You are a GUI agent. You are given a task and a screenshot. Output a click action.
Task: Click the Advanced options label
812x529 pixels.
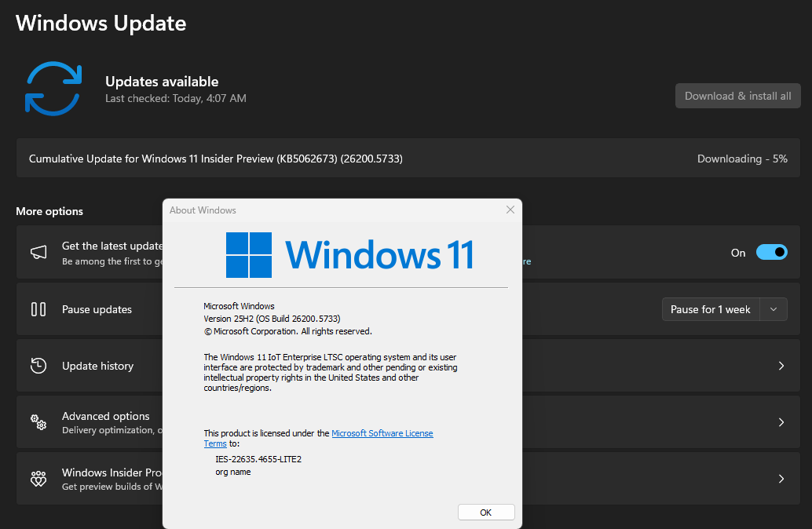(106, 416)
